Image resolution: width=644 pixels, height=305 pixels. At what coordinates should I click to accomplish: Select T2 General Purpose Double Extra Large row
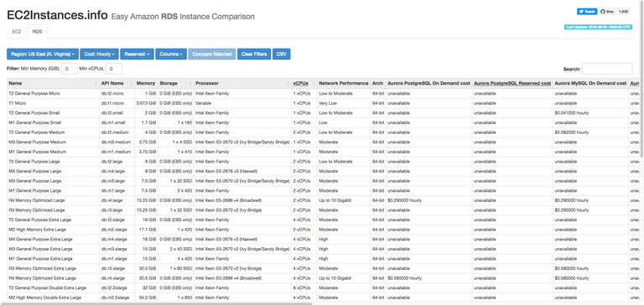point(322,287)
